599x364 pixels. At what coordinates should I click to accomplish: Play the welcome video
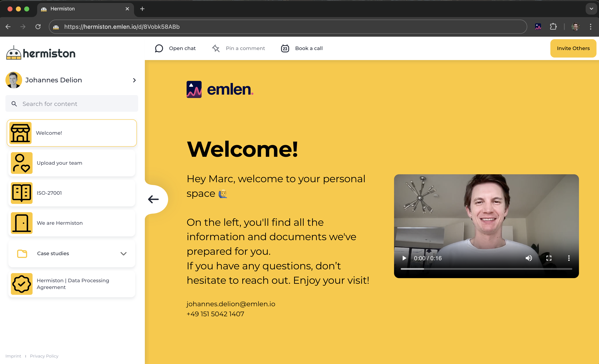404,258
